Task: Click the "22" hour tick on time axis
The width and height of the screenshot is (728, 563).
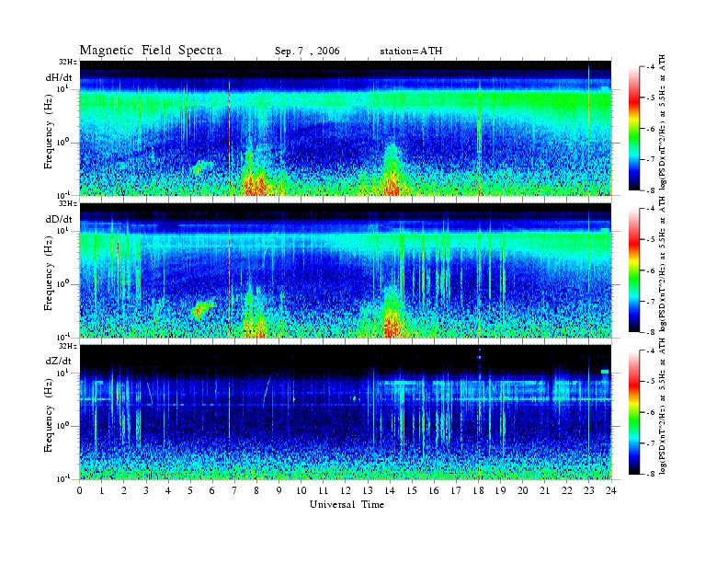Action: tap(567, 491)
